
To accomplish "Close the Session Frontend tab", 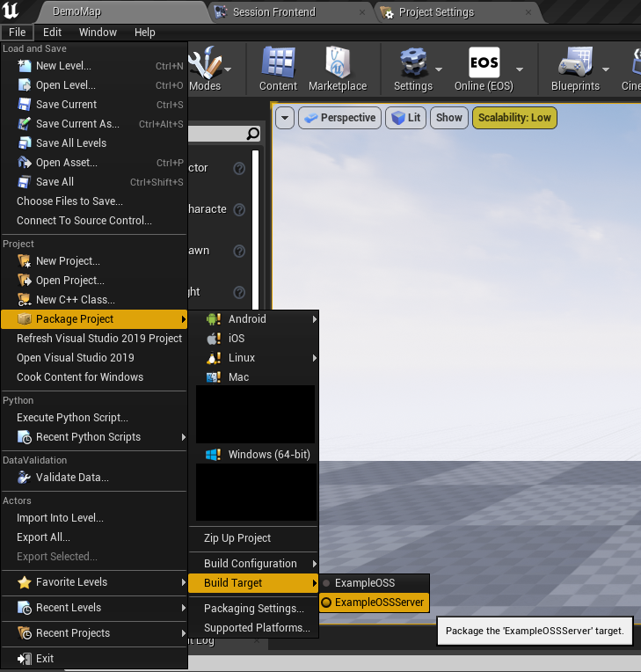I will [x=362, y=12].
